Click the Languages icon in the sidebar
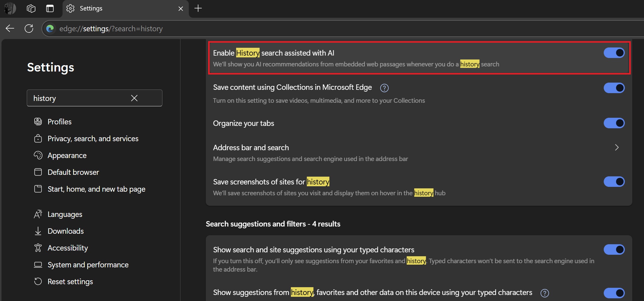The height and width of the screenshot is (301, 644). point(38,214)
